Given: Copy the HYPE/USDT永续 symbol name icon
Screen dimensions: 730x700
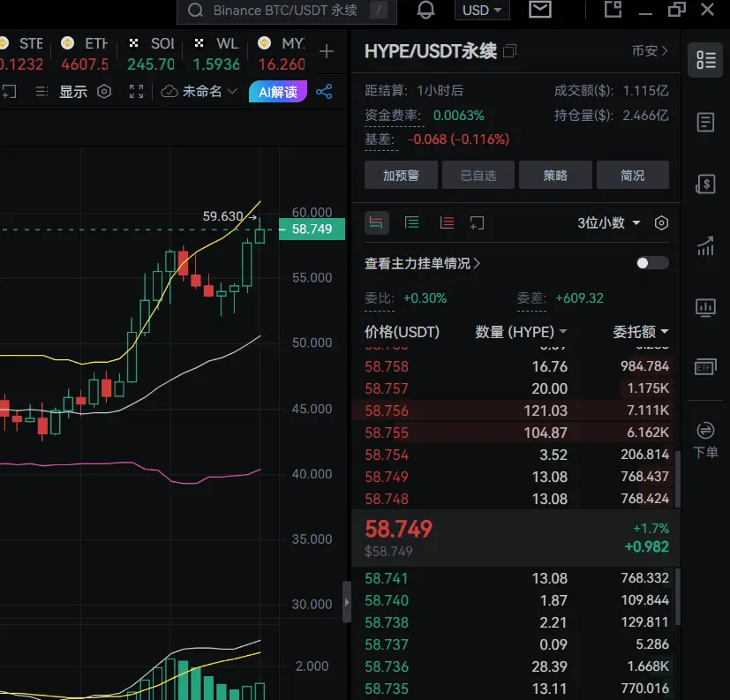Looking at the screenshot, I should pos(510,50).
